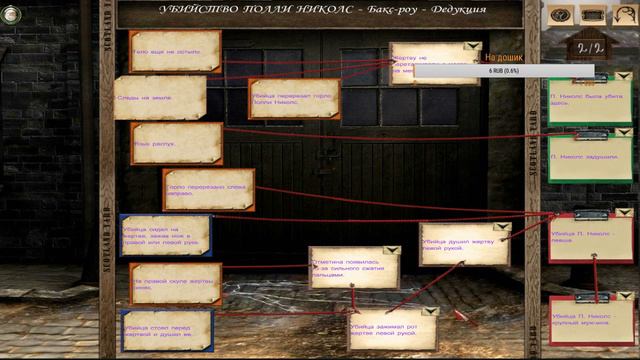This screenshot has height=360, width=640.
Task: Click the 'На дошик' donation label
Action: pyautogui.click(x=504, y=58)
